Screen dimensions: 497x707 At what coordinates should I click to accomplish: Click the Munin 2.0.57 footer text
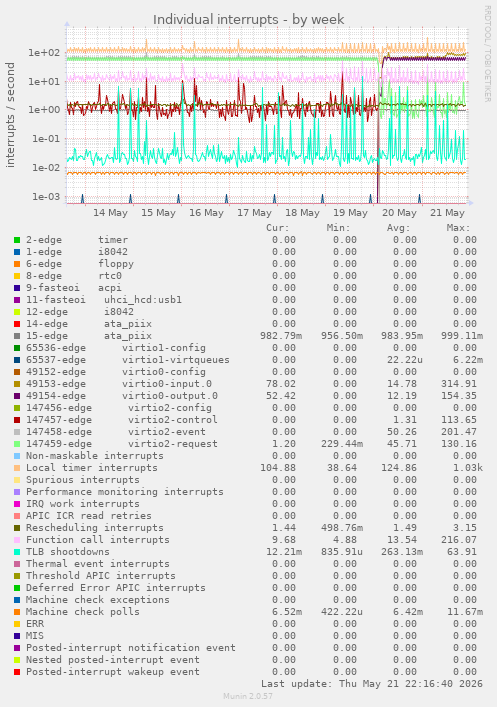pos(248,696)
